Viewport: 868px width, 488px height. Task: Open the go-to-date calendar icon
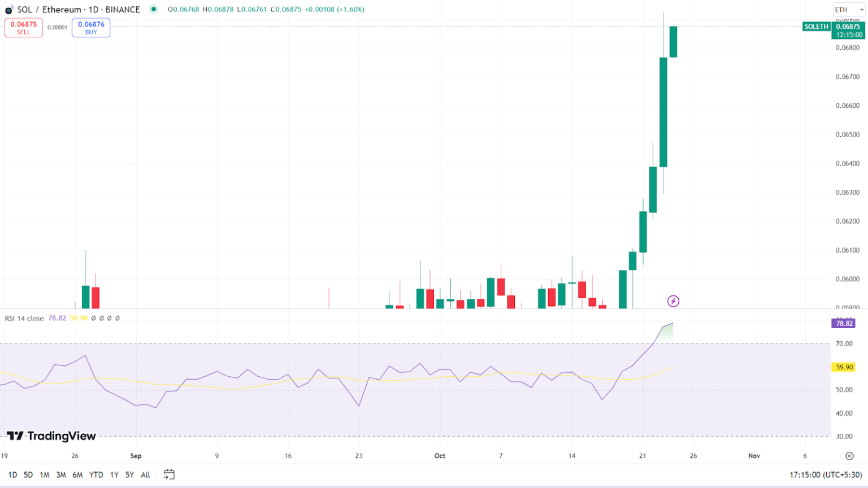[x=169, y=474]
